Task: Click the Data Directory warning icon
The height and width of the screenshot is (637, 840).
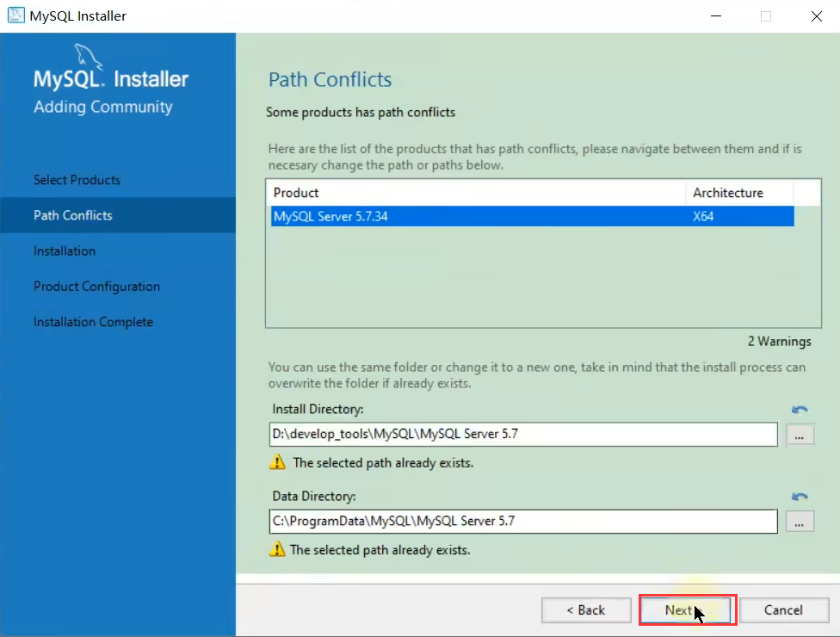Action: (x=277, y=549)
